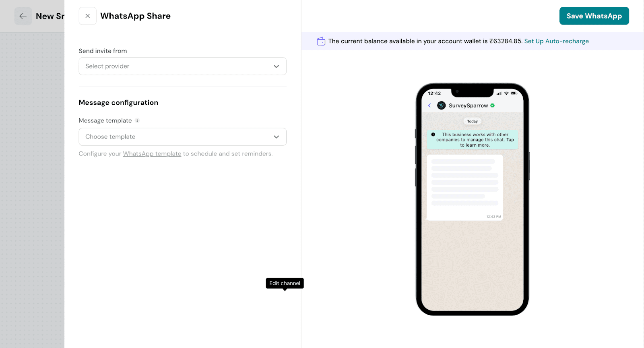Expand the Choose template dropdown

point(177,137)
